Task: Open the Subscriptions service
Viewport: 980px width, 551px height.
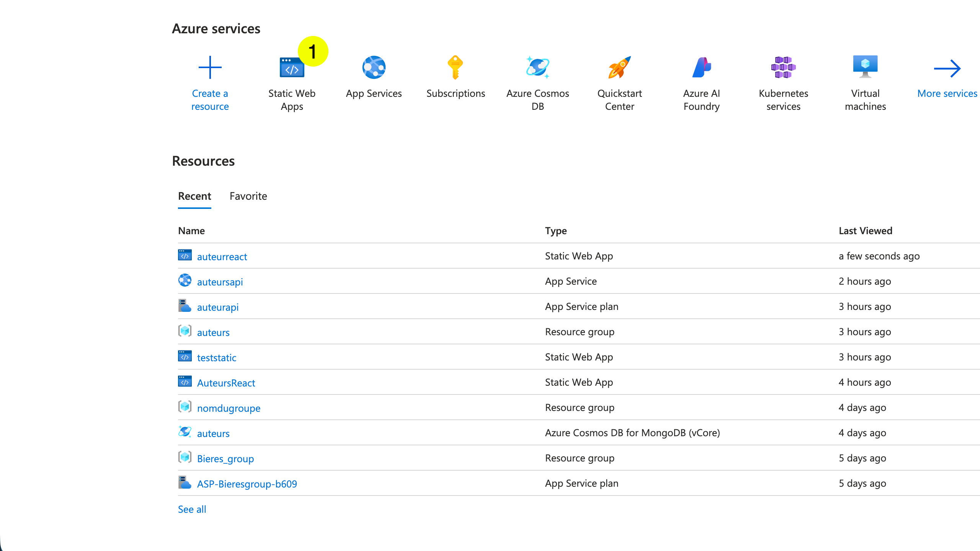Action: pos(456,77)
